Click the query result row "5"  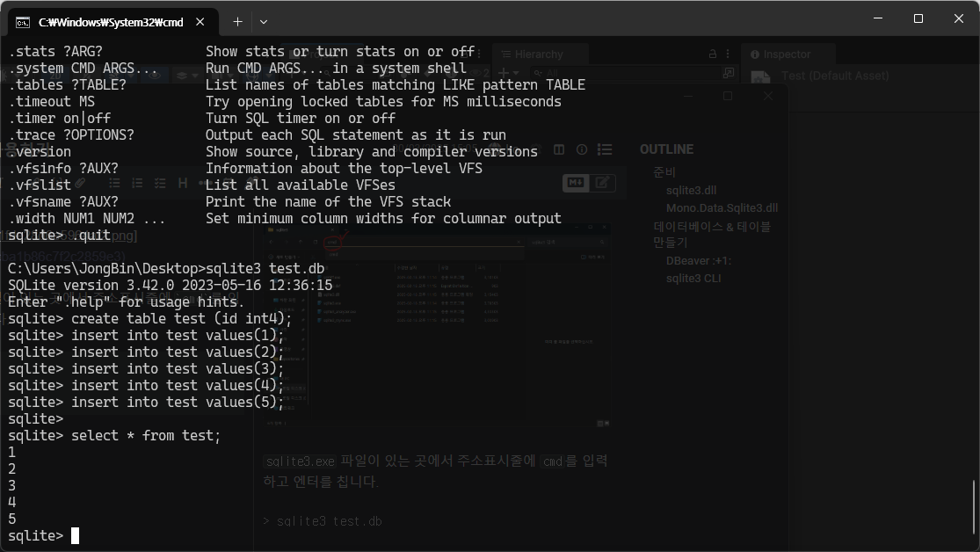pyautogui.click(x=12, y=519)
